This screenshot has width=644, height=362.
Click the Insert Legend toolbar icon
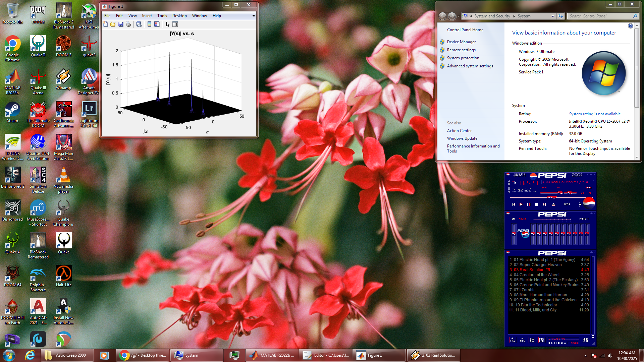[x=157, y=24]
